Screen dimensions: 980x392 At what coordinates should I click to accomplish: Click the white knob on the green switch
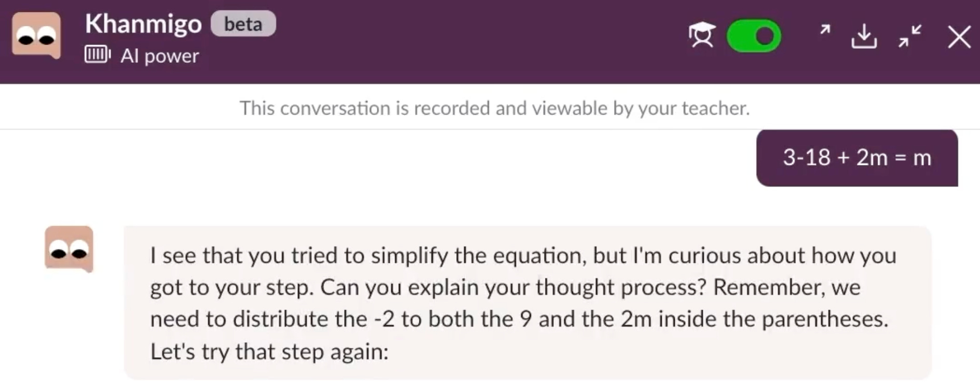[x=765, y=36]
